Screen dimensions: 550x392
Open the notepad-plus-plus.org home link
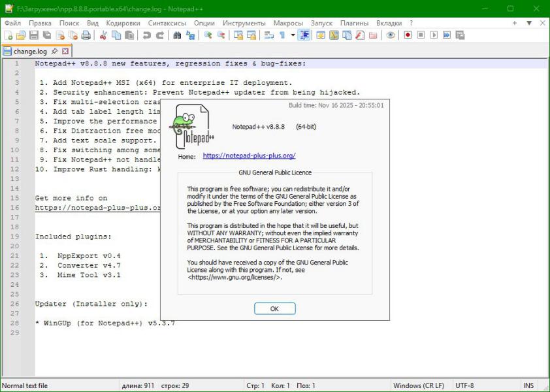point(249,156)
